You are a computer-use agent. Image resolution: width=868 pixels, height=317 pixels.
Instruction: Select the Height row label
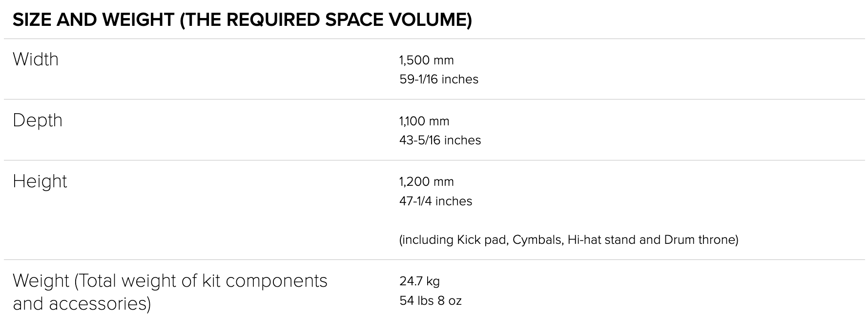coord(40,181)
